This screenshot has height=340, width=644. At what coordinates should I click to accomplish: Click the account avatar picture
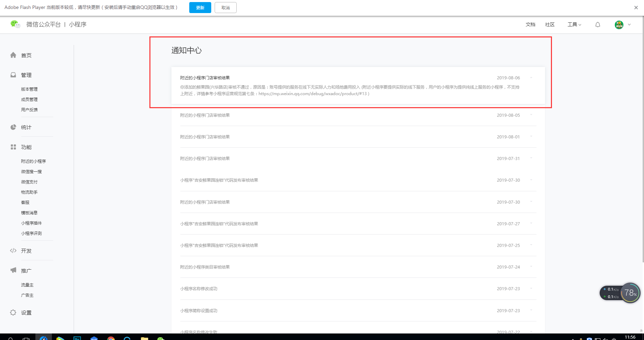coord(619,25)
